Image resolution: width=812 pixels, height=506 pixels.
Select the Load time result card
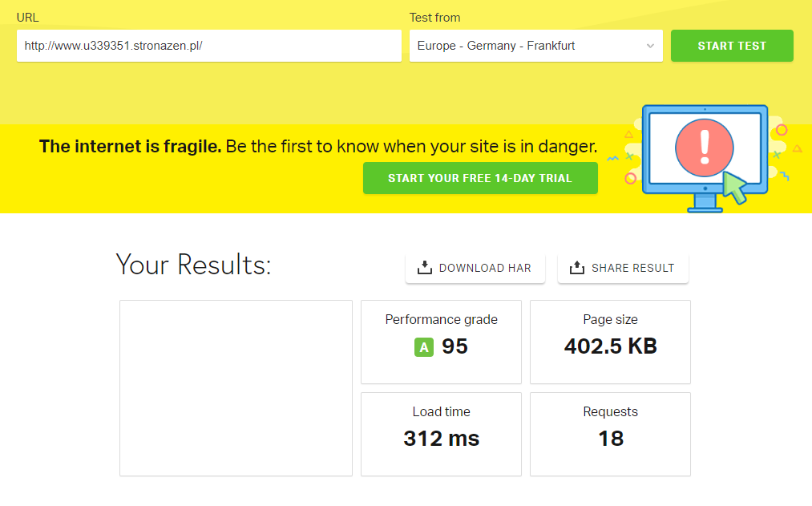coord(441,434)
